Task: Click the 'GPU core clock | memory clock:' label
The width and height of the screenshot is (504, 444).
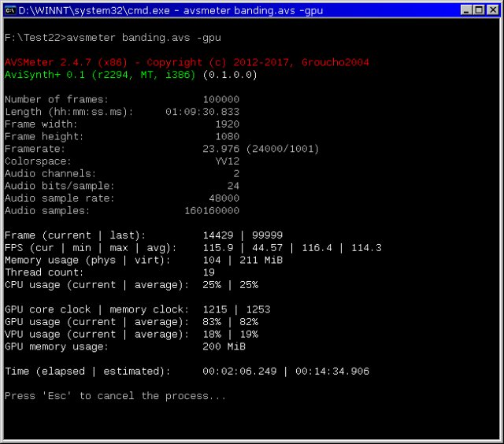Action: (96, 309)
